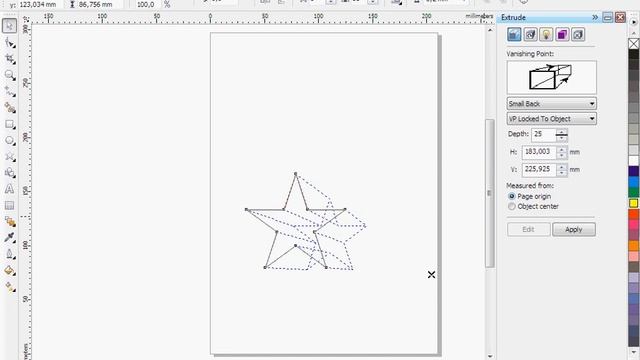640x360 pixels.
Task: Choose the black color swatch
Action: [x=633, y=54]
